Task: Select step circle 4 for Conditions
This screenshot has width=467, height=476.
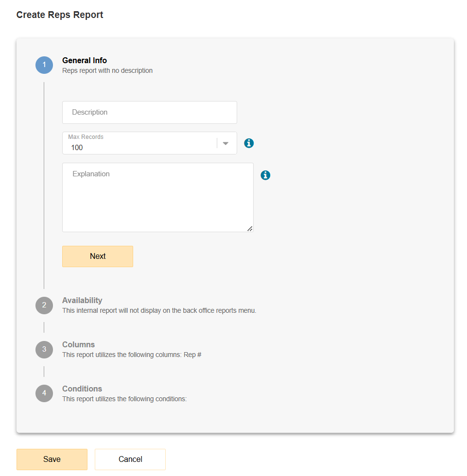Action: point(44,393)
